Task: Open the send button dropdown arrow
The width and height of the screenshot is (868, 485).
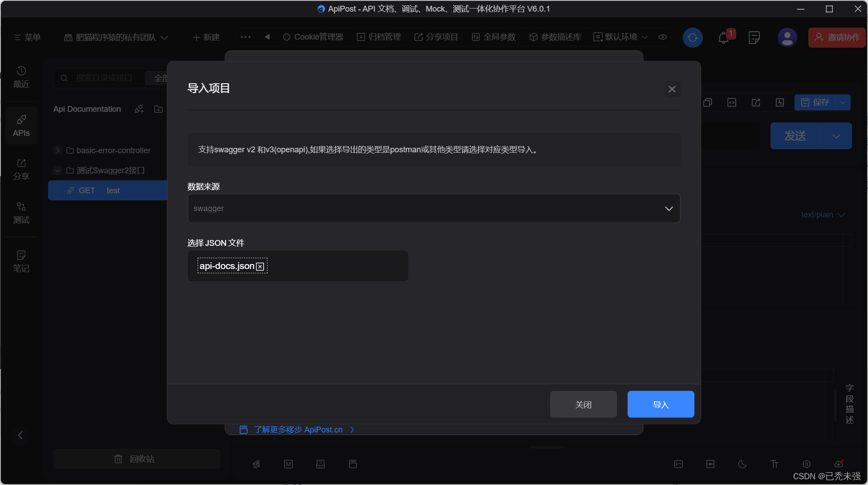Action: click(x=836, y=136)
